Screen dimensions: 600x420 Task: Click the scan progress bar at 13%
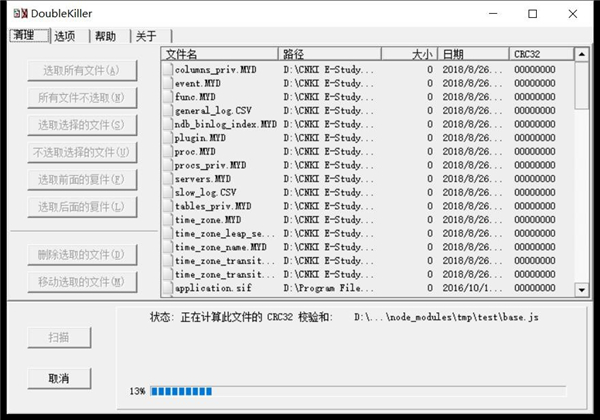point(358,391)
